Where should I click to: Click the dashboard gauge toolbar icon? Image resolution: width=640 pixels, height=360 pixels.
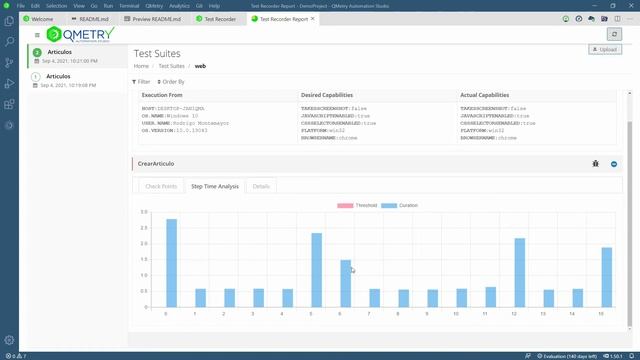579,19
